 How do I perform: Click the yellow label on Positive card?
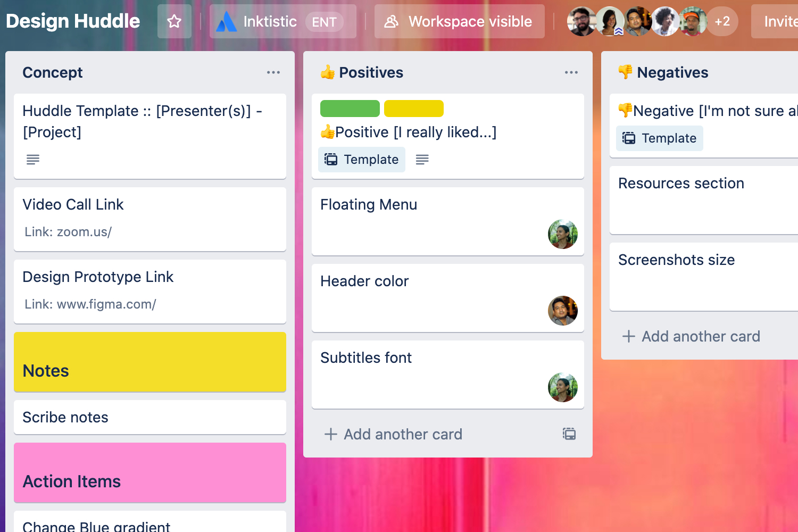tap(413, 109)
